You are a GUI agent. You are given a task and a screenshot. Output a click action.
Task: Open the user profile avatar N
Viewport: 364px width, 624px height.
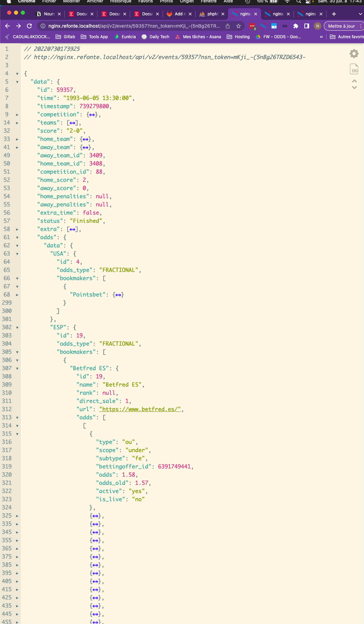(x=318, y=26)
